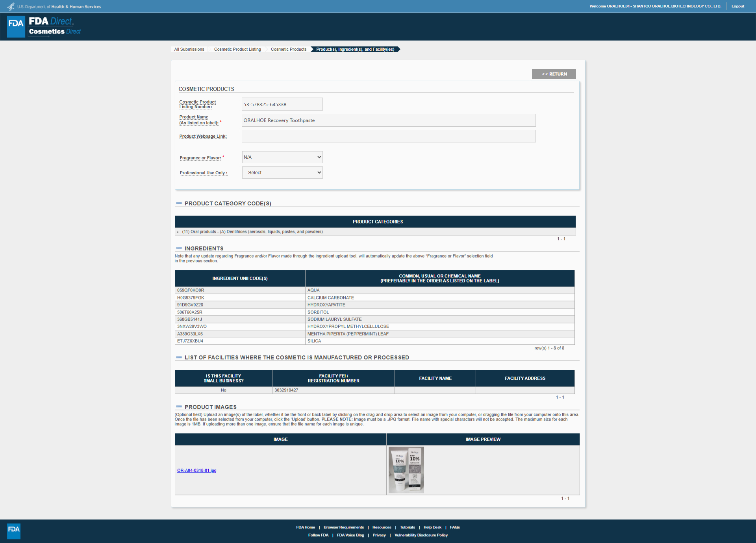Open the FAQs footer link
756x543 pixels.
[x=455, y=527]
